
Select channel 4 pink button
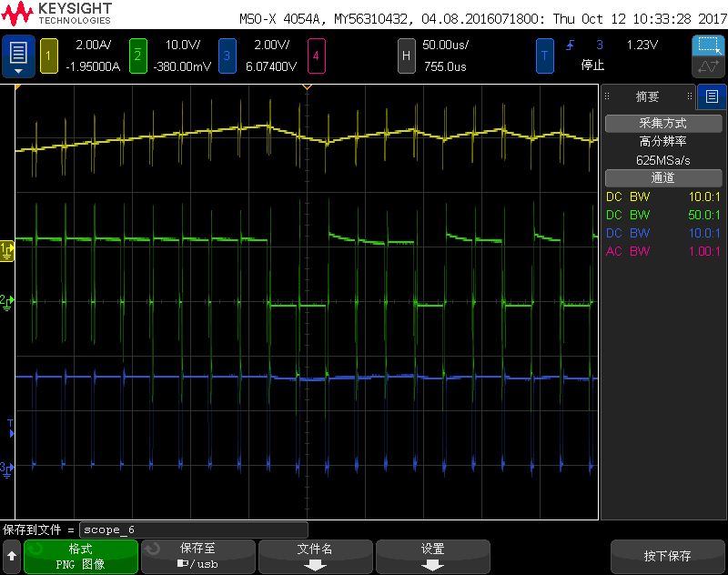pyautogui.click(x=316, y=56)
